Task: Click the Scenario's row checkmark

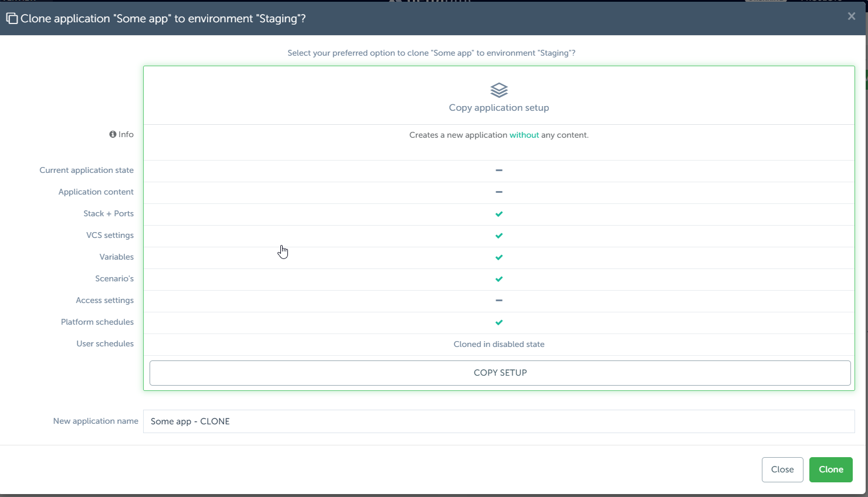Action: [499, 279]
